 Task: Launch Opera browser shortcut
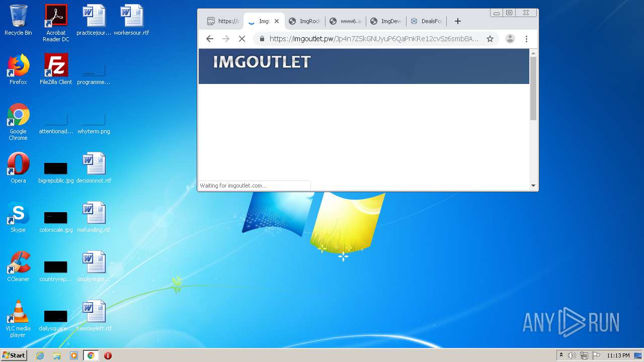click(18, 168)
